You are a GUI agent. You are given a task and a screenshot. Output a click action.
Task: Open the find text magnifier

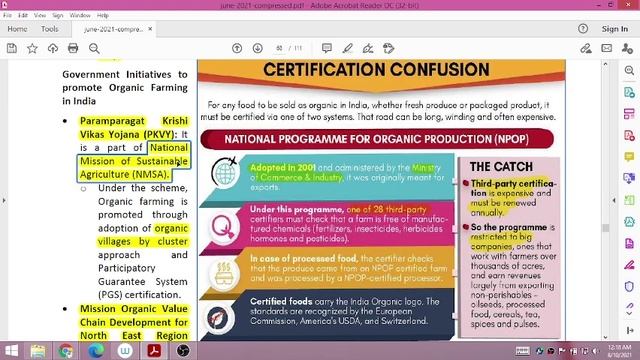pos(94,48)
